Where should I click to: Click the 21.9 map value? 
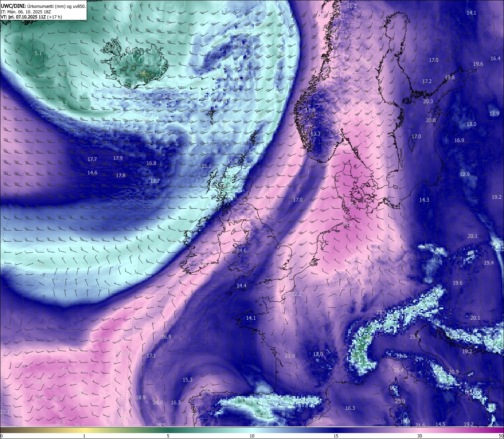tap(415, 337)
